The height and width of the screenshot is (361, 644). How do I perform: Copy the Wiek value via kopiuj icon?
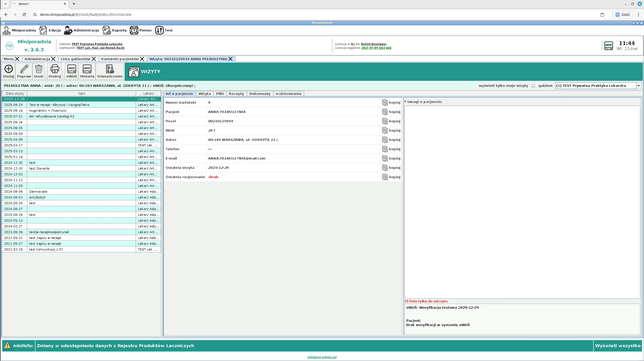pos(385,130)
